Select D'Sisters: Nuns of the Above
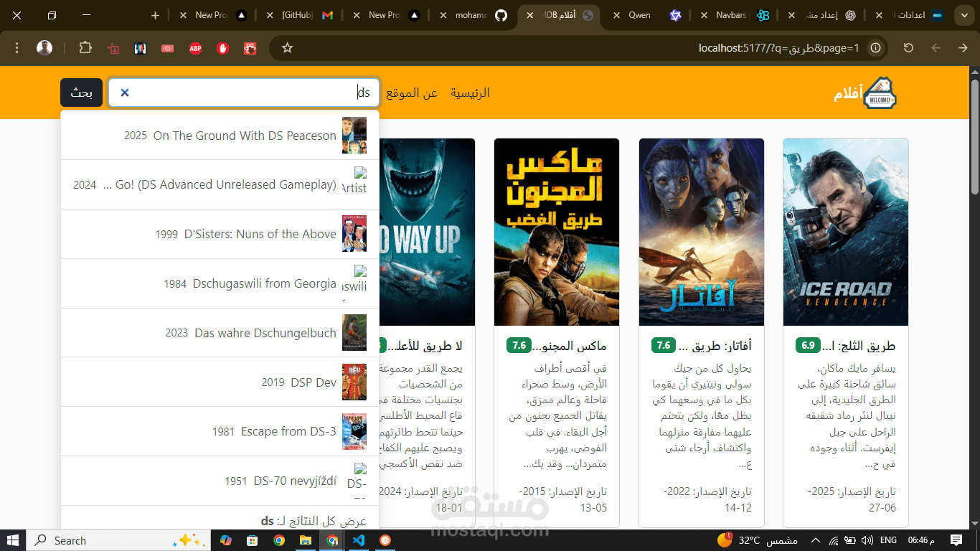Image resolution: width=980 pixels, height=551 pixels. coord(220,234)
